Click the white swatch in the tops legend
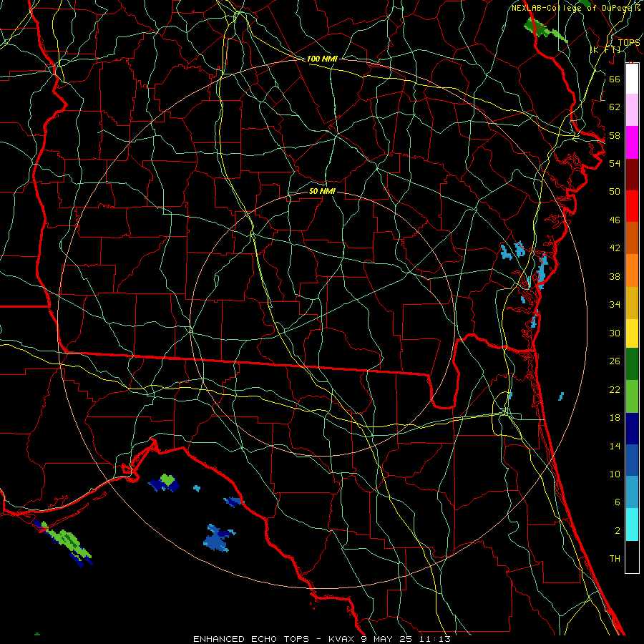644x644 pixels. point(632,79)
